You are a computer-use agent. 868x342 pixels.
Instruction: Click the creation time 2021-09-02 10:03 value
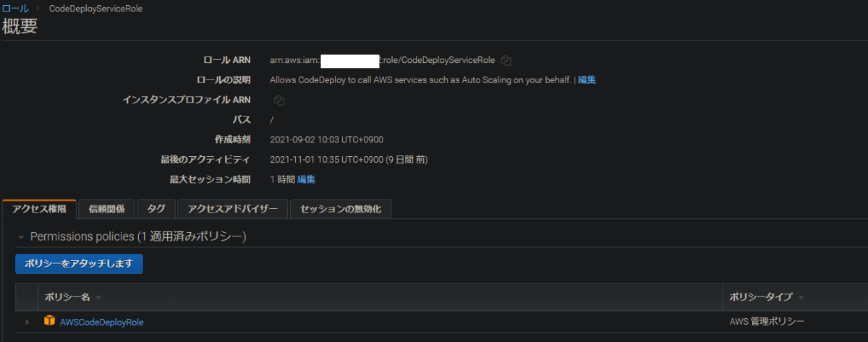[328, 140]
